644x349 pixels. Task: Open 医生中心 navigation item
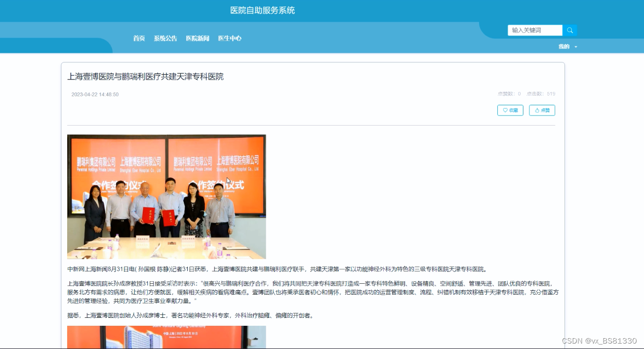(230, 39)
